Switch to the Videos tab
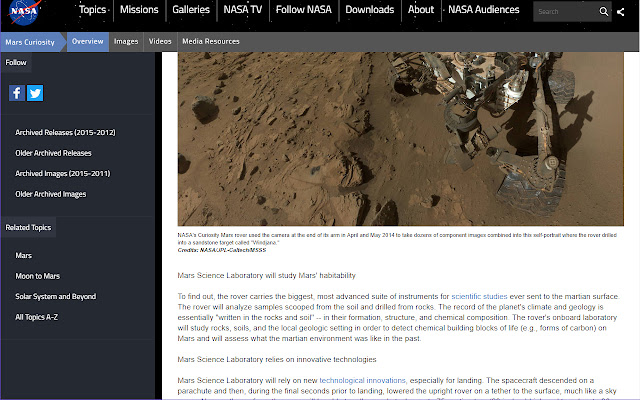The width and height of the screenshot is (640, 400). tap(160, 42)
